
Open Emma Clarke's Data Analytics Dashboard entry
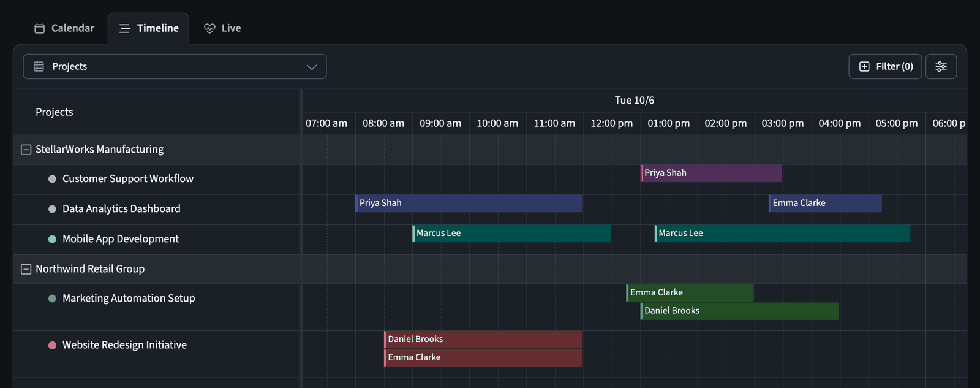(x=825, y=204)
